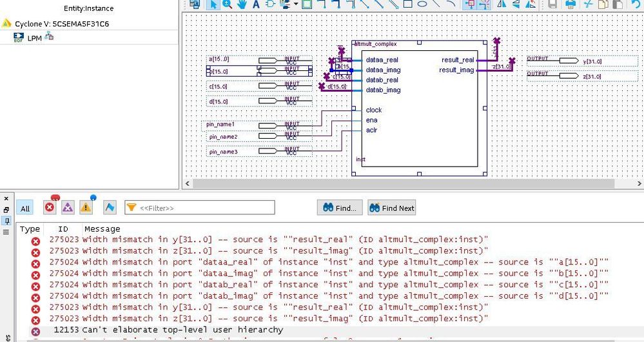Select the pin_name2 input pin
The height and width of the screenshot is (342, 644).
[259, 136]
